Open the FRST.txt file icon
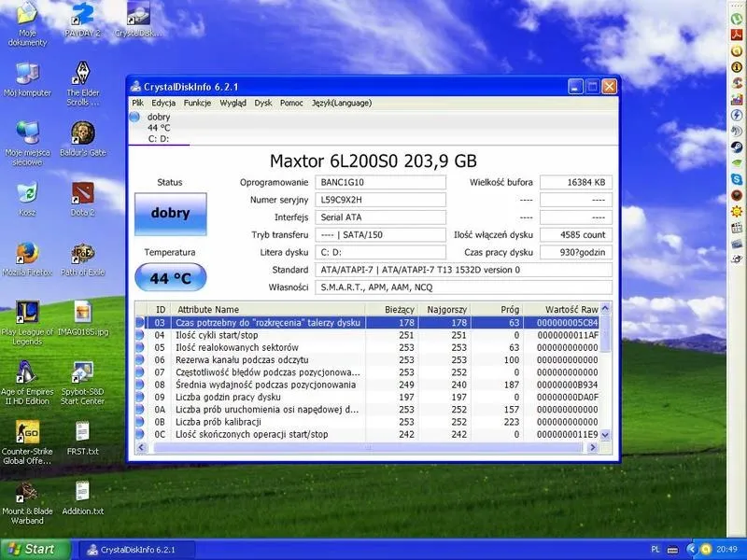The height and width of the screenshot is (560, 747). 82,438
